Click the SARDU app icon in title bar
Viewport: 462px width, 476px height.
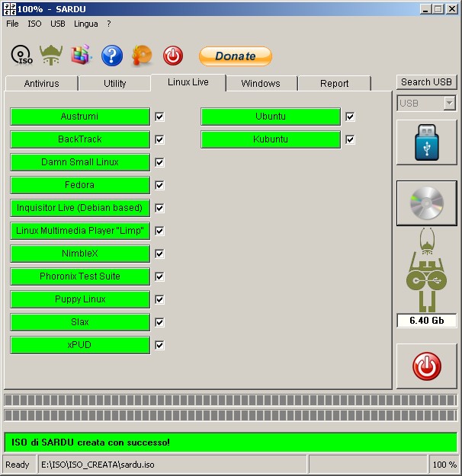click(9, 9)
